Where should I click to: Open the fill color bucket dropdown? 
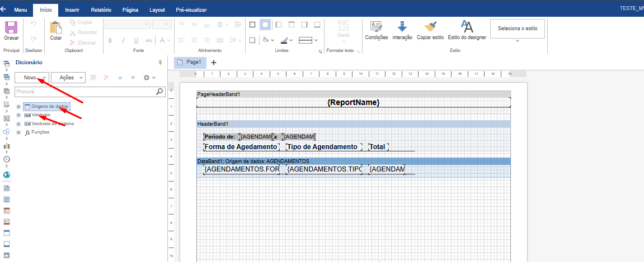pos(268,40)
